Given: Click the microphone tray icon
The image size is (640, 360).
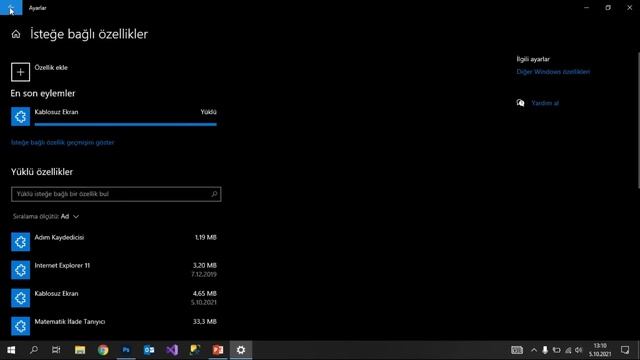Looking at the screenshot, I should click(545, 350).
